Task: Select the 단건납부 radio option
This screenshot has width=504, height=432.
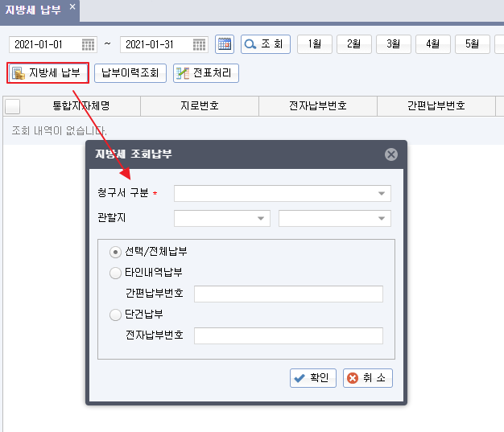Action: click(x=115, y=315)
